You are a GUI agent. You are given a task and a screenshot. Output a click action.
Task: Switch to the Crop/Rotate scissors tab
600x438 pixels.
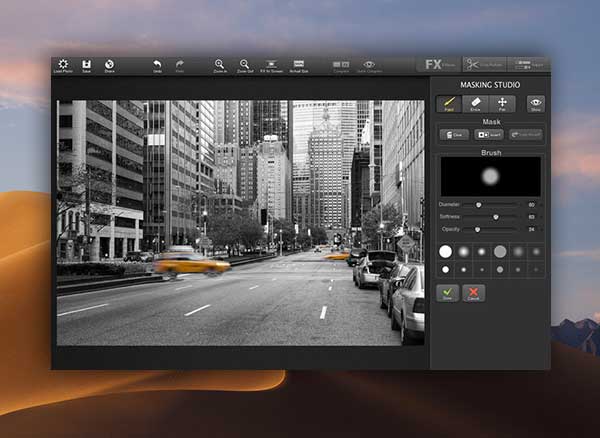tap(484, 65)
